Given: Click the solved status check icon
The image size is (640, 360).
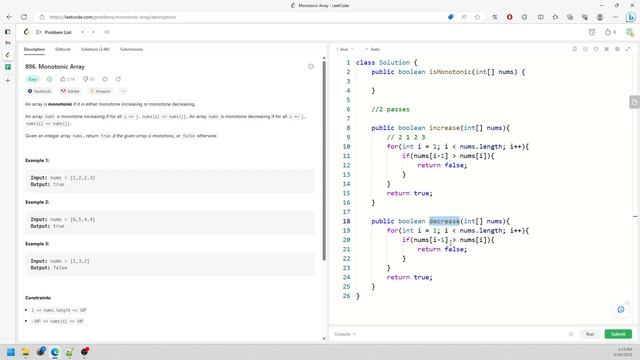Looking at the screenshot, I should [49, 79].
